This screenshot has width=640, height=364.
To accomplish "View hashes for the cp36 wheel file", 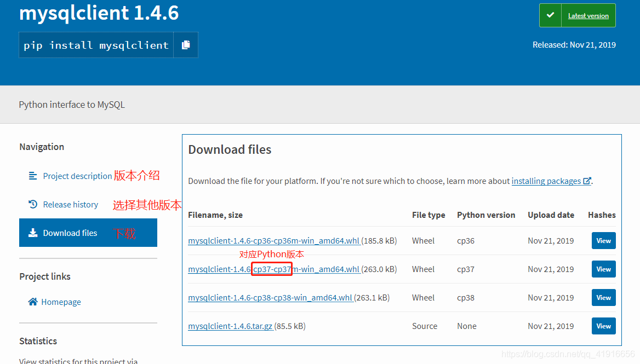I will [x=603, y=240].
